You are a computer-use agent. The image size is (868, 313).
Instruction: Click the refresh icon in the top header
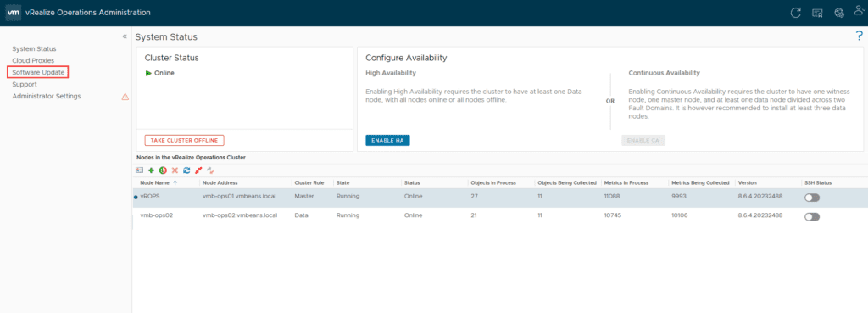[795, 13]
